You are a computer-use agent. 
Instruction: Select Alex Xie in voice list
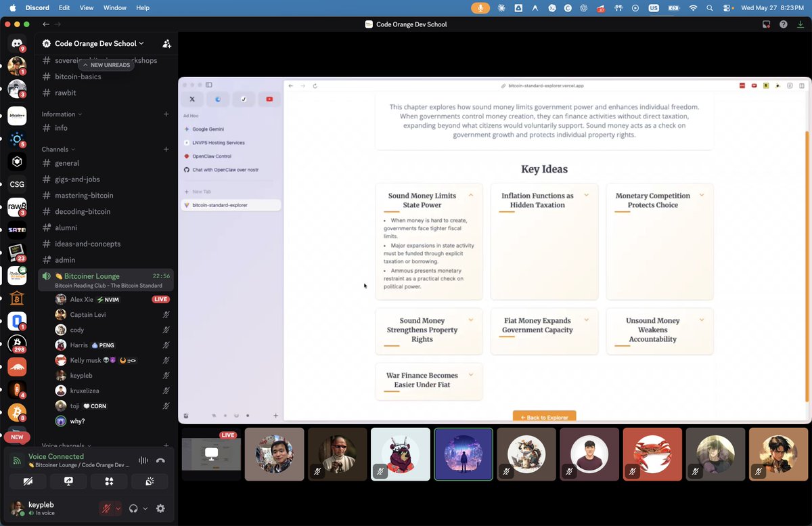[112, 299]
